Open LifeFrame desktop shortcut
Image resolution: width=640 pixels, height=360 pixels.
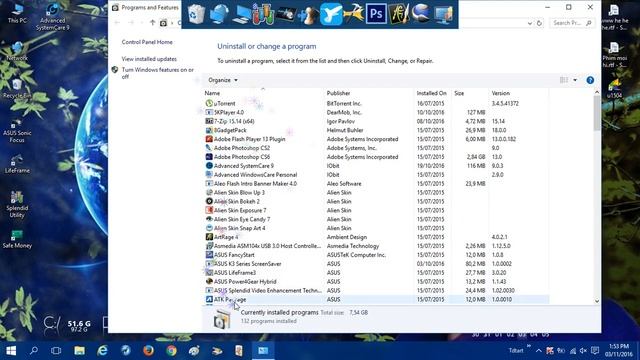click(17, 164)
